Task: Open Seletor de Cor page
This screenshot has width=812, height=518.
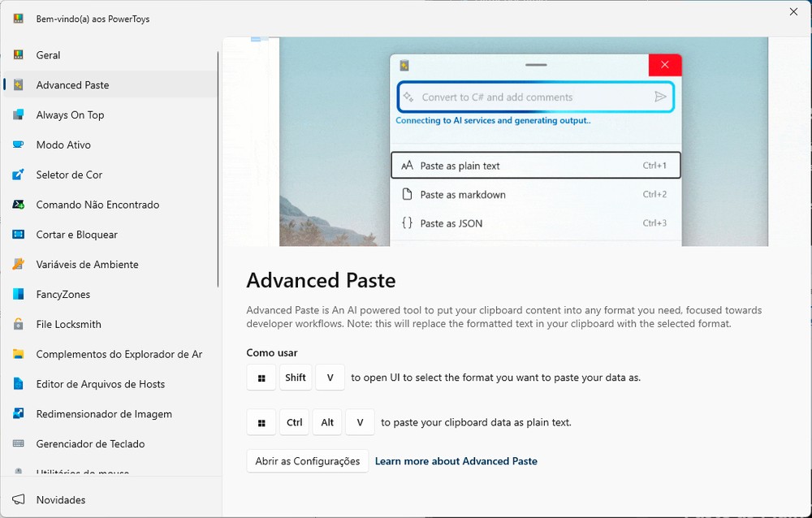Action: coord(110,175)
